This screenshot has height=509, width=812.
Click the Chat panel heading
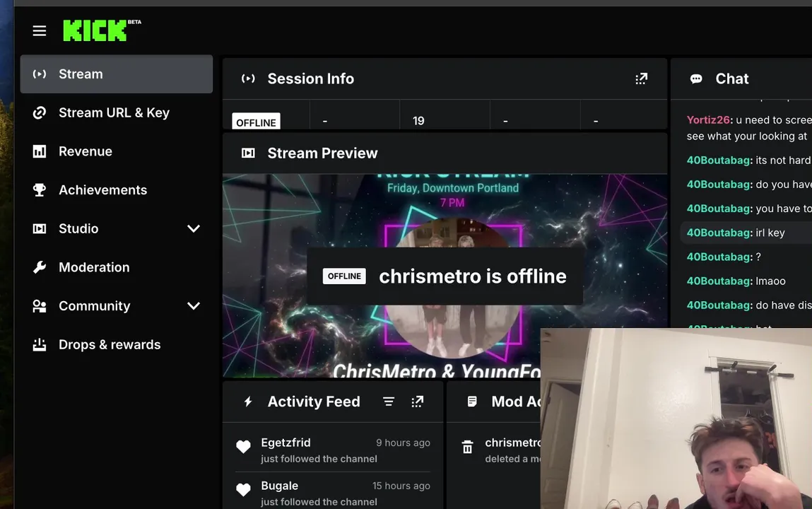731,78
